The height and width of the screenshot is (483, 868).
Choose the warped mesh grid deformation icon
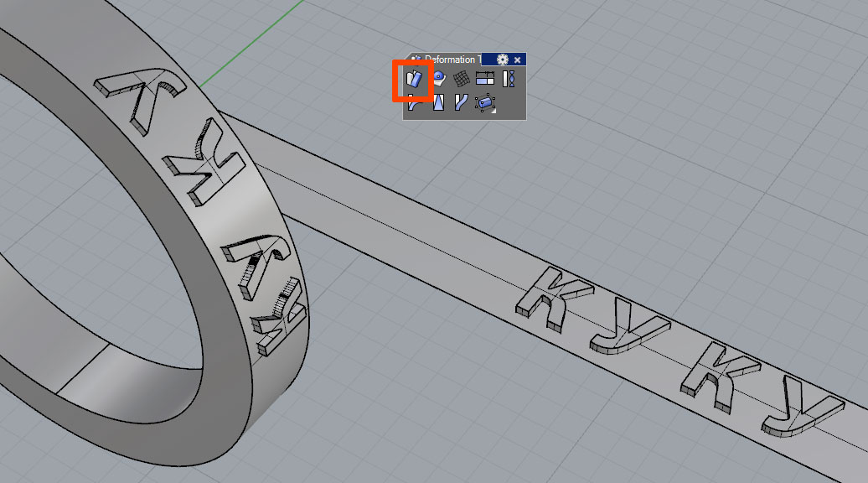(x=462, y=80)
